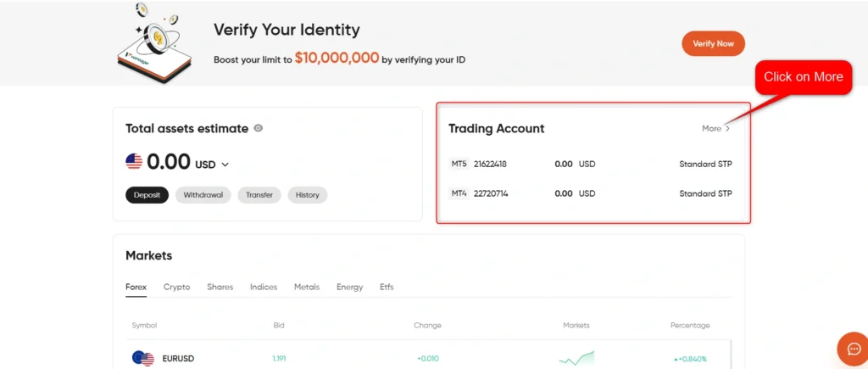This screenshot has width=868, height=369.
Task: Click the EURUSD percentage +0.840%
Action: click(x=690, y=359)
